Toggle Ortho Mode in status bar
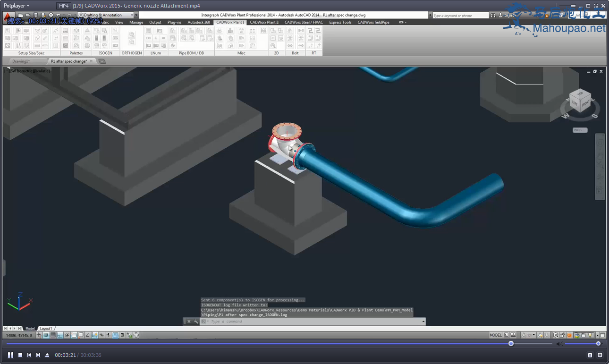Viewport: 609px width, 364px height. click(x=60, y=335)
